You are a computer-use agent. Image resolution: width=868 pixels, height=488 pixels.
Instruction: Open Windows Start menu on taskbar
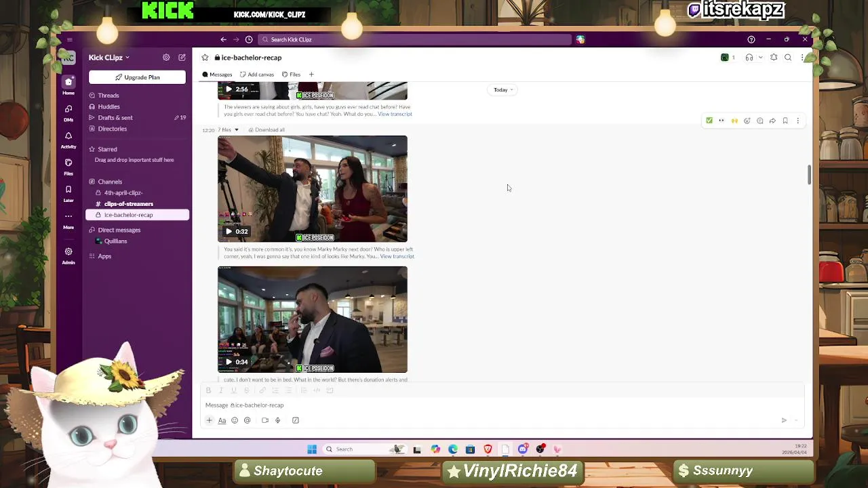point(312,449)
